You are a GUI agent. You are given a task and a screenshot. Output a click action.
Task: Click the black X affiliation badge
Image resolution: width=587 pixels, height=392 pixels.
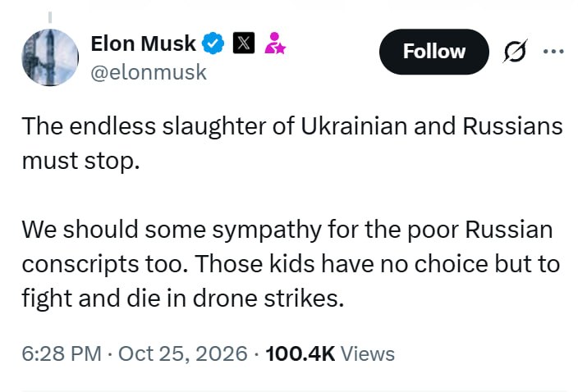(x=244, y=43)
